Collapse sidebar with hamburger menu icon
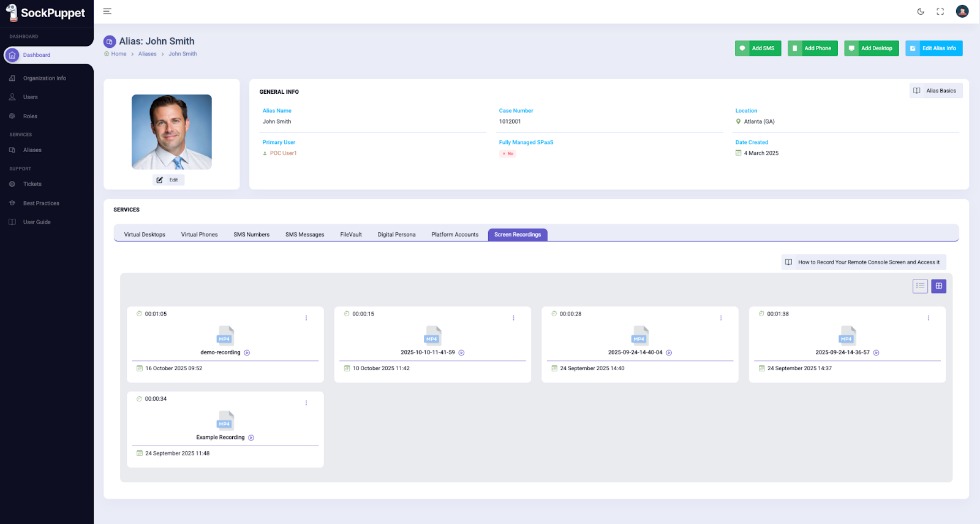 coord(107,12)
